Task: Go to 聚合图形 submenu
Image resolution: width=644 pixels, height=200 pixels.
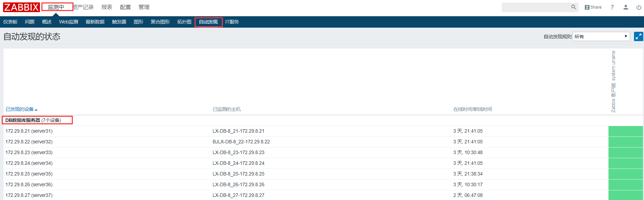Action: [160, 22]
